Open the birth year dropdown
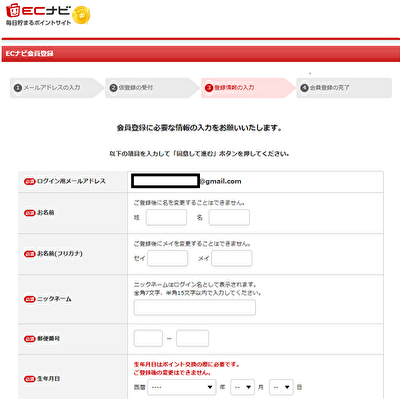400x400 pixels. 182,387
